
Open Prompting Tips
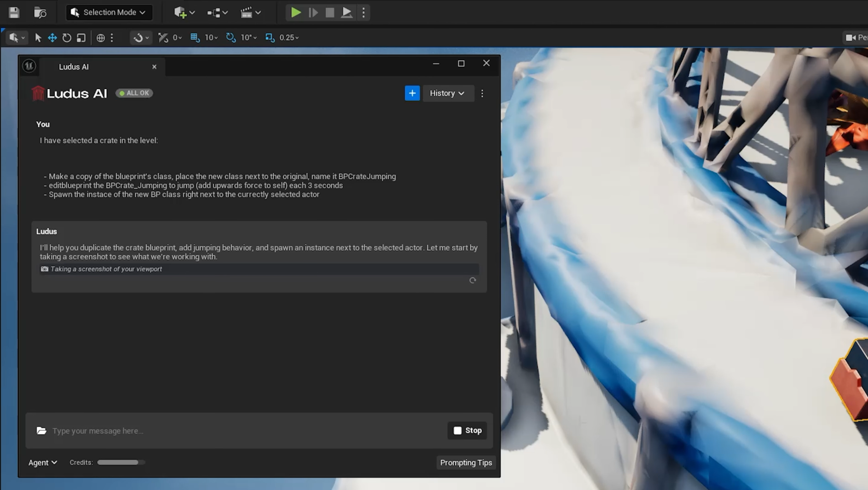pyautogui.click(x=466, y=462)
